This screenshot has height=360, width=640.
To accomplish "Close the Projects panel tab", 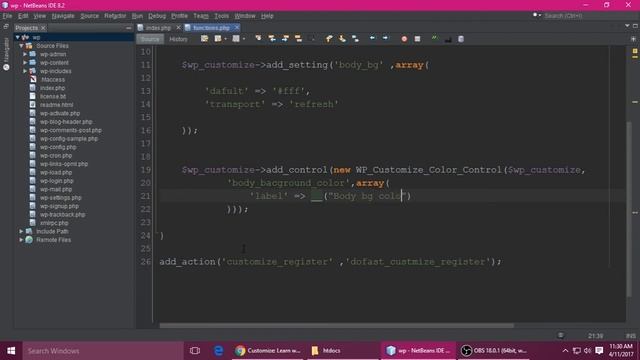I will point(43,28).
